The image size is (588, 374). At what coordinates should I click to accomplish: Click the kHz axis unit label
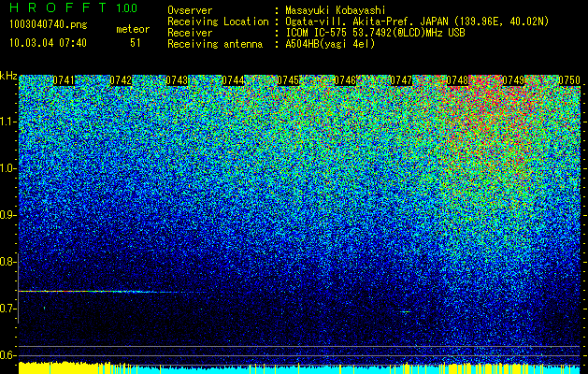[8, 76]
